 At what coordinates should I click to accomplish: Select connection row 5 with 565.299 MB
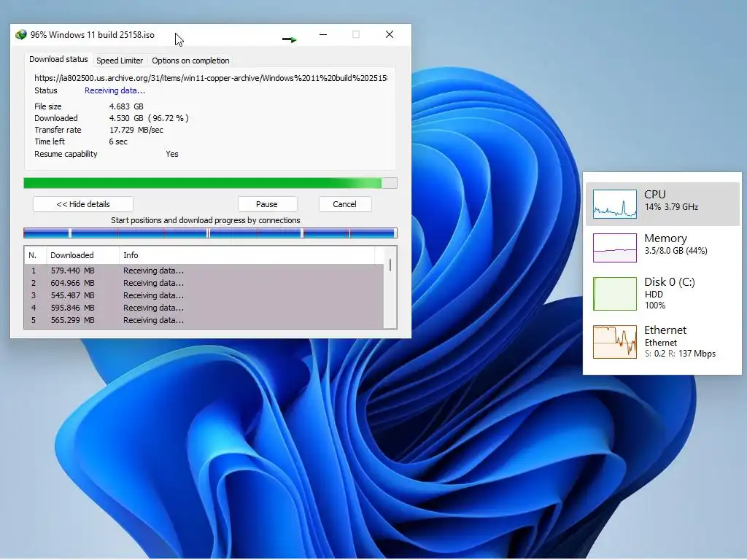[x=204, y=320]
